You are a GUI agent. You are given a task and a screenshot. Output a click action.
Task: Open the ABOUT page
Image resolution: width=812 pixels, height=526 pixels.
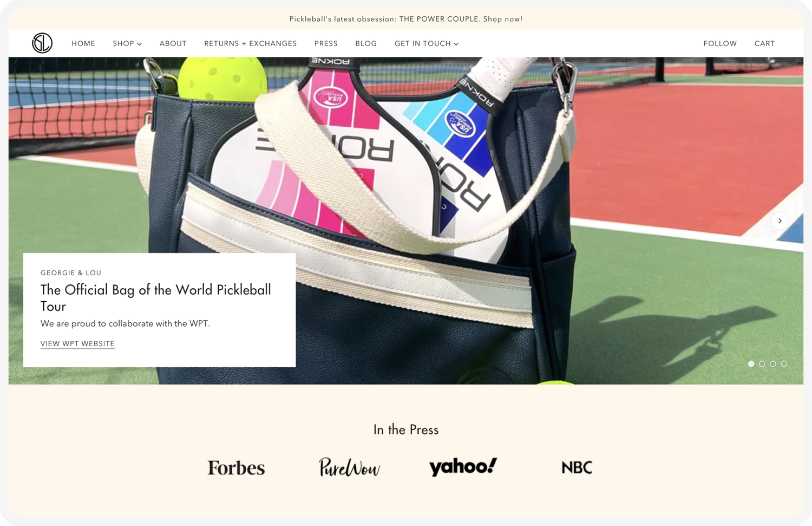(173, 43)
